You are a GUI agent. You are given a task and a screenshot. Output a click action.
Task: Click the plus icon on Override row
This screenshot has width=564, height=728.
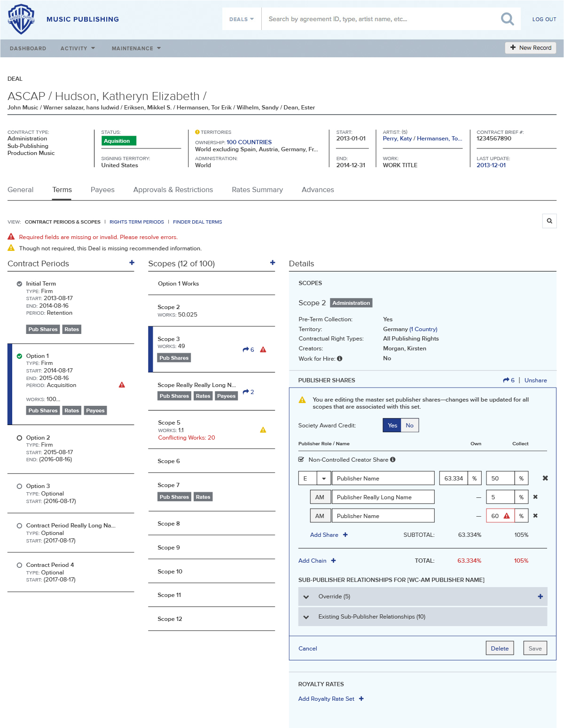[540, 596]
